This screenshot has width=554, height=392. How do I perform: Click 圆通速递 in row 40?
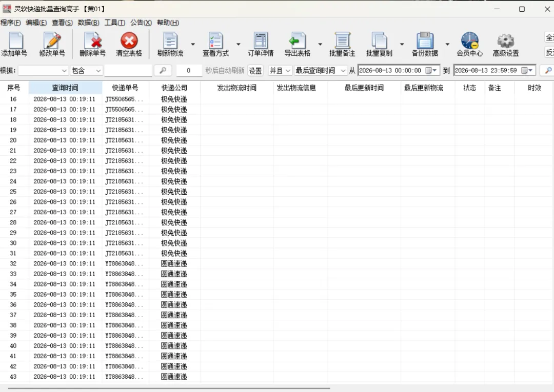[174, 346]
